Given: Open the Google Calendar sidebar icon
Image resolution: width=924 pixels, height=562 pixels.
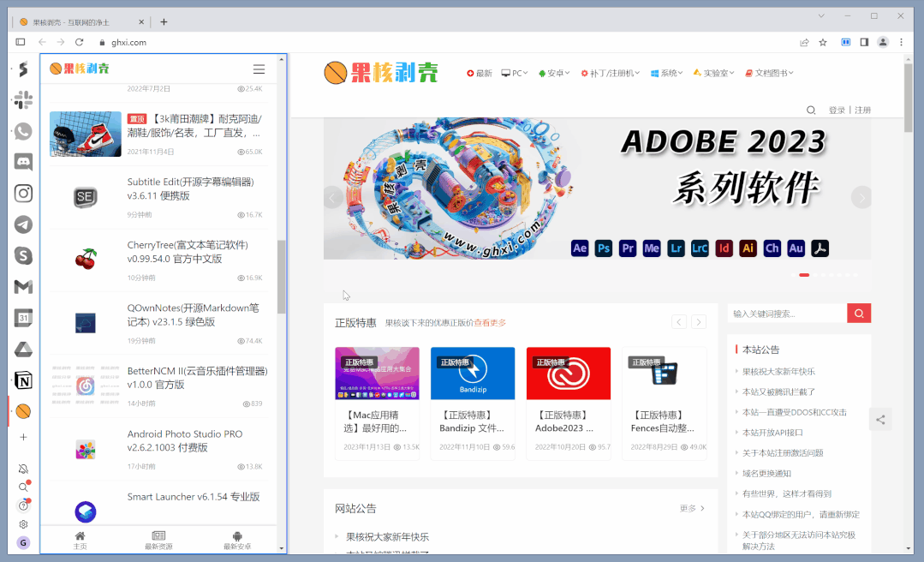Looking at the screenshot, I should click(x=23, y=318).
